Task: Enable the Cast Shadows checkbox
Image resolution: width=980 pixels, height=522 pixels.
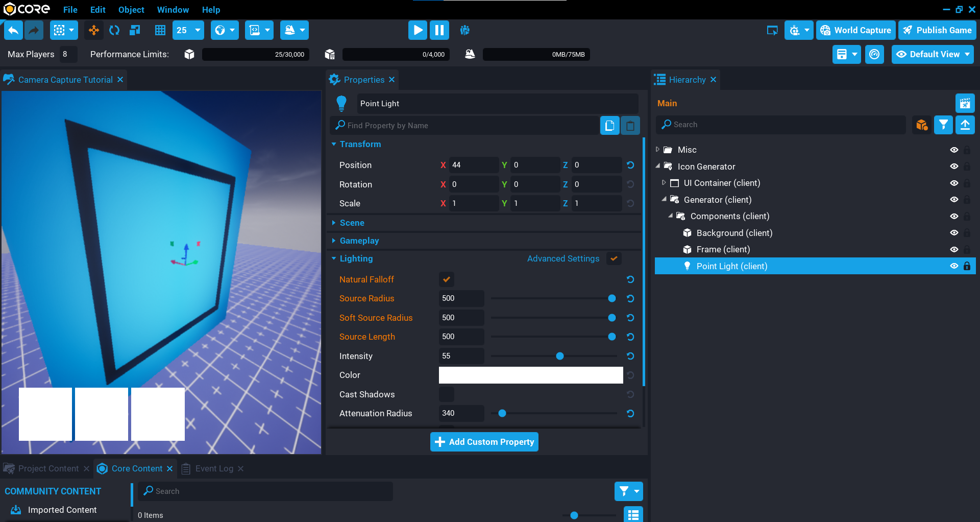Action: pyautogui.click(x=446, y=394)
